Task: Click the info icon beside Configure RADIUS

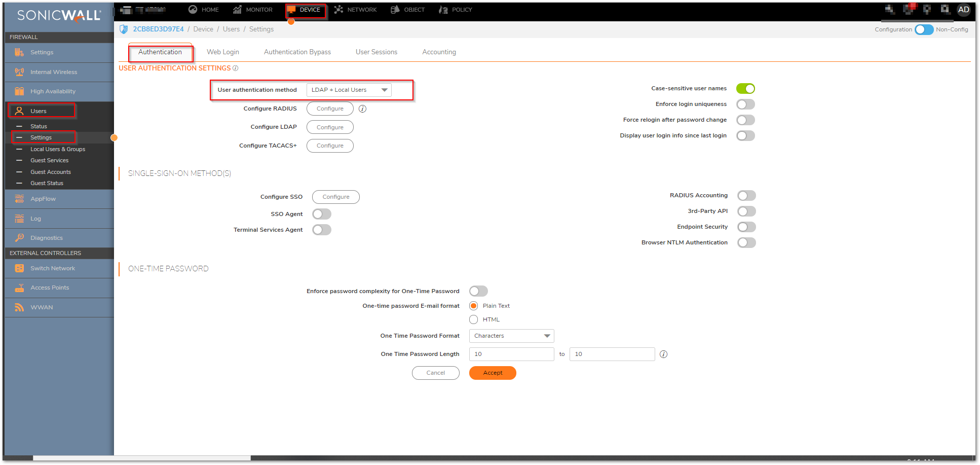Action: tap(362, 109)
